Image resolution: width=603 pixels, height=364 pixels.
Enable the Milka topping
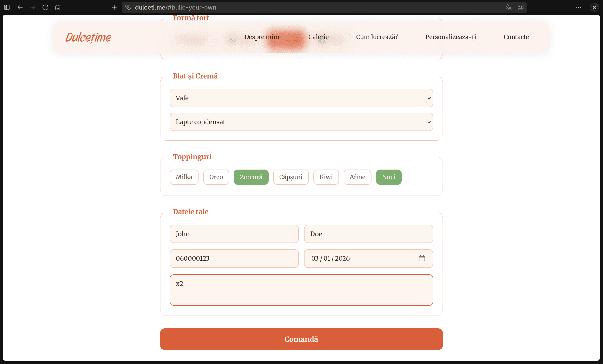coord(184,177)
